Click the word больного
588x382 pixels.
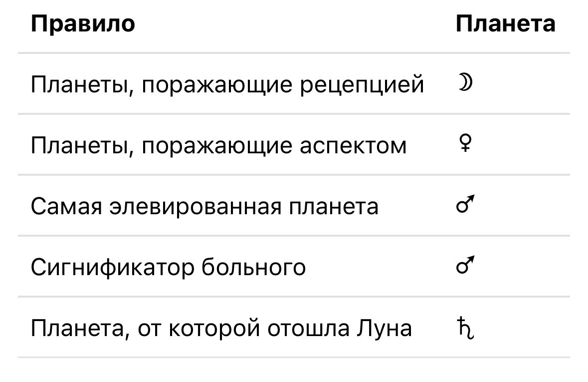click(253, 268)
